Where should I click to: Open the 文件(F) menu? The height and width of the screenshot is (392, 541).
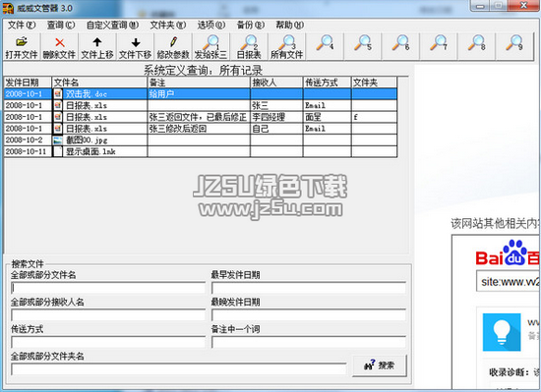point(22,26)
